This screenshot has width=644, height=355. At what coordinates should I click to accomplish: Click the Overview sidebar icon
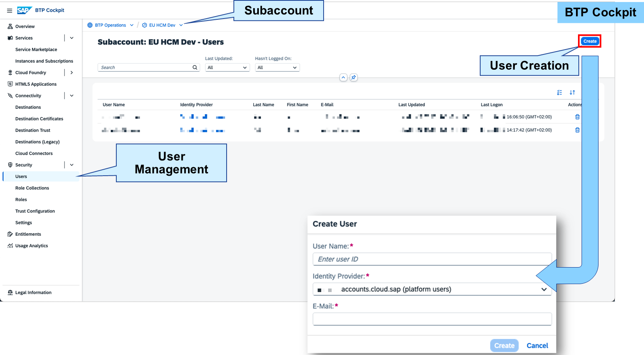[10, 27]
